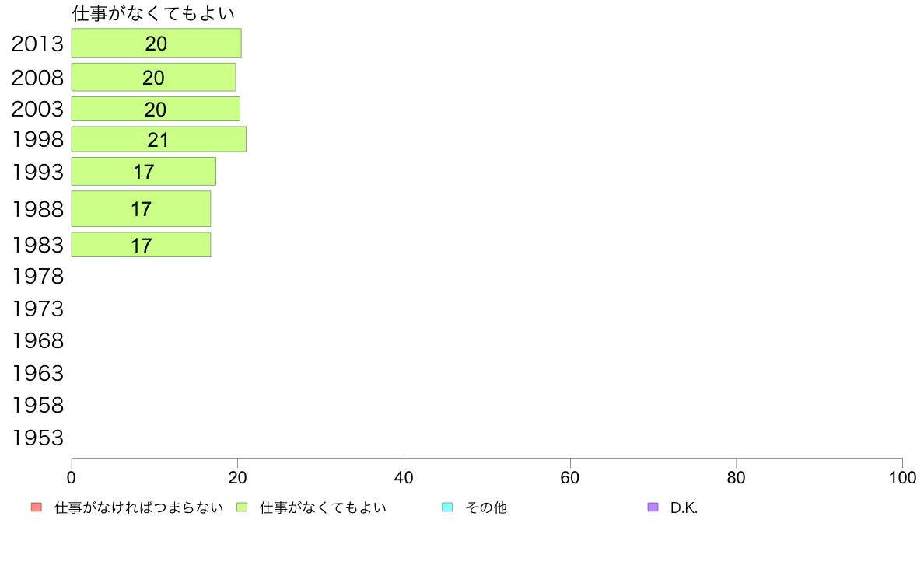This screenshot has width=924, height=572.
Task: Click the 100 tick on x-axis
Action: [x=902, y=477]
